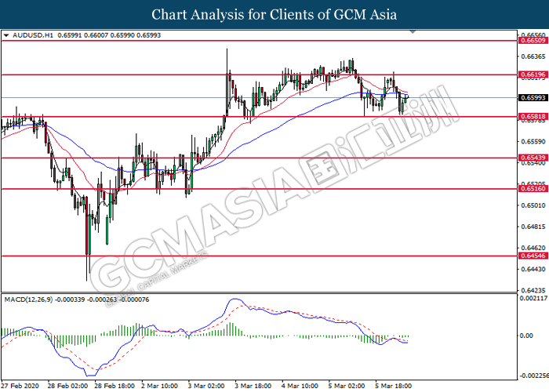Click the 0.65010 price scale value
This screenshot has height=392, width=549.
(533, 205)
